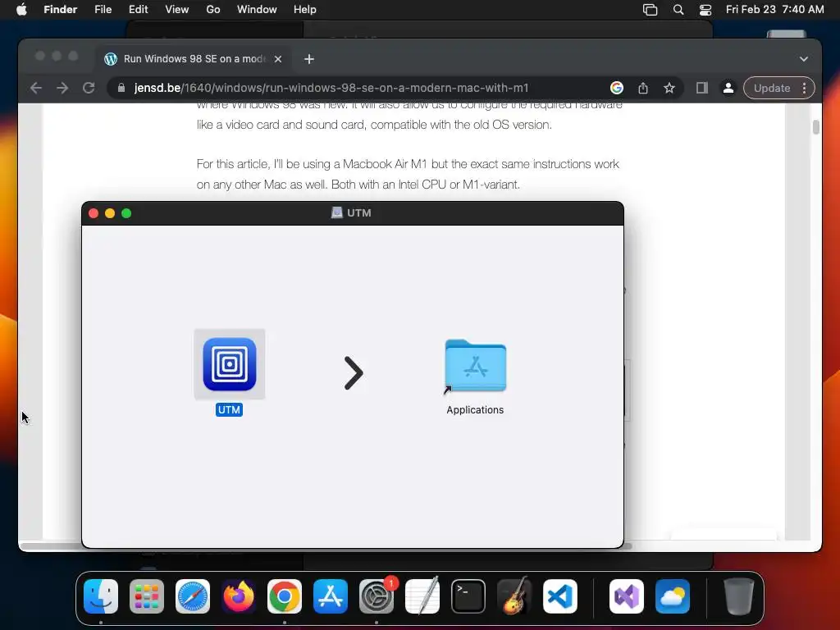Click the Chrome back arrow
Screen dimensions: 840x630
click(36, 88)
